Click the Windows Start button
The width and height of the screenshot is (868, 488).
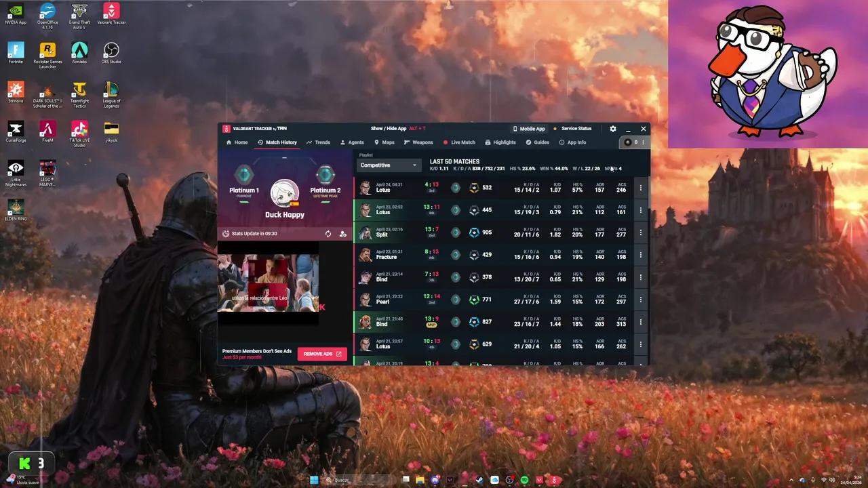click(x=314, y=480)
